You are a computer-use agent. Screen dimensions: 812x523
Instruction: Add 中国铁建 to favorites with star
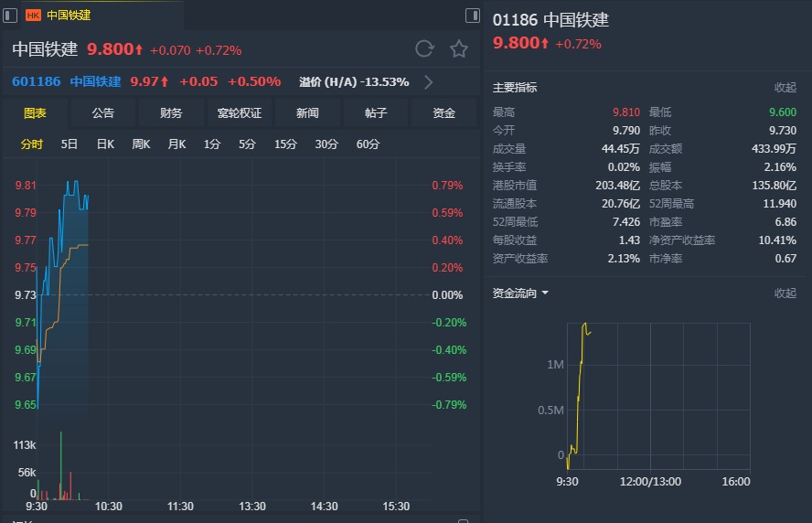coord(458,48)
